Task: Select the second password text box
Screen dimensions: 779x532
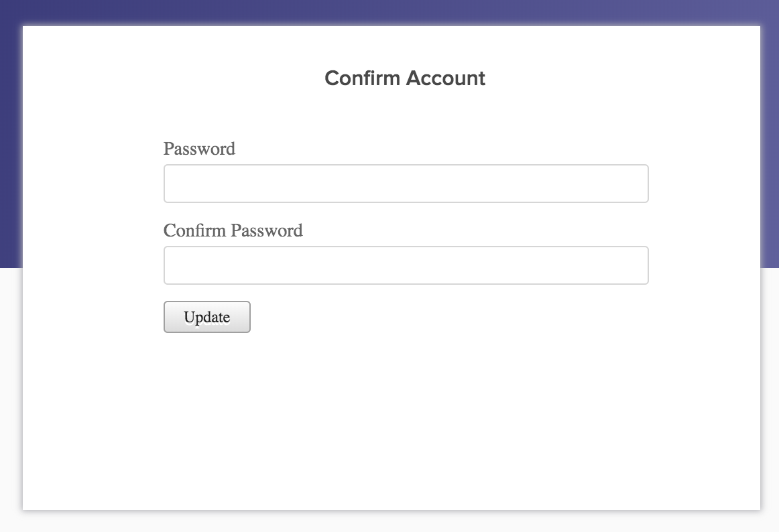Action: click(406, 265)
